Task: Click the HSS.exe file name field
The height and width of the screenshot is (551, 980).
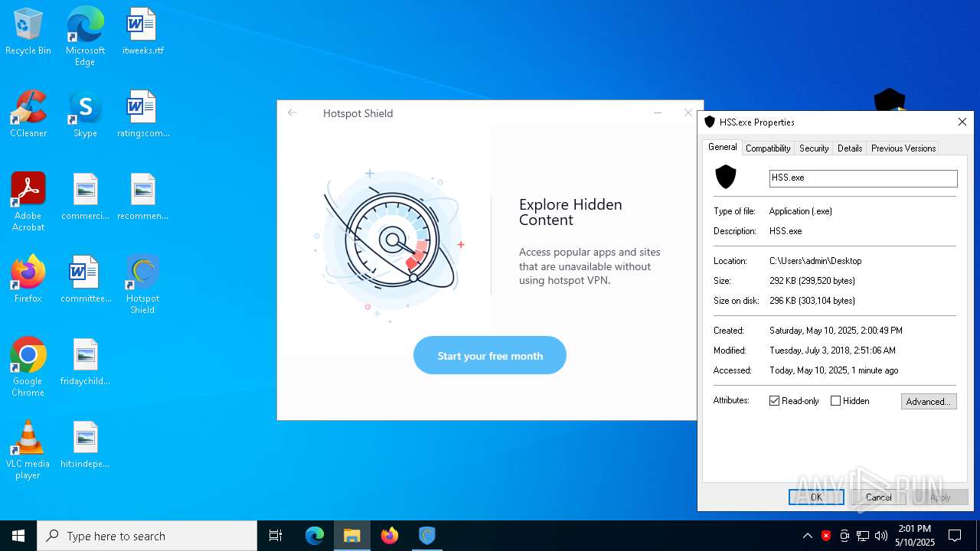Action: [x=864, y=178]
